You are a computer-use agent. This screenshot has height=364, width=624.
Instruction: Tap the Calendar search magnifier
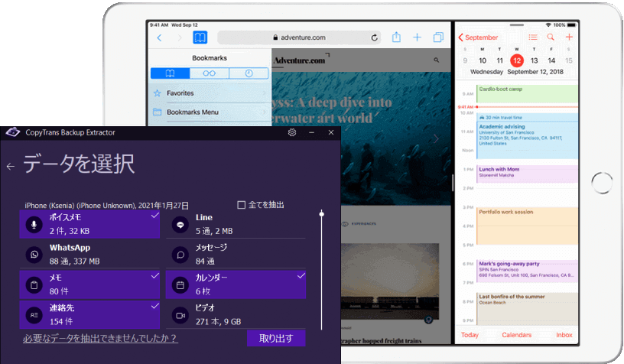coord(551,37)
